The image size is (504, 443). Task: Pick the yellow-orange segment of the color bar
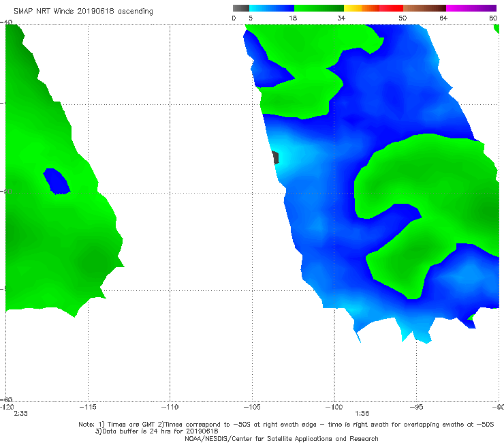tap(362, 8)
